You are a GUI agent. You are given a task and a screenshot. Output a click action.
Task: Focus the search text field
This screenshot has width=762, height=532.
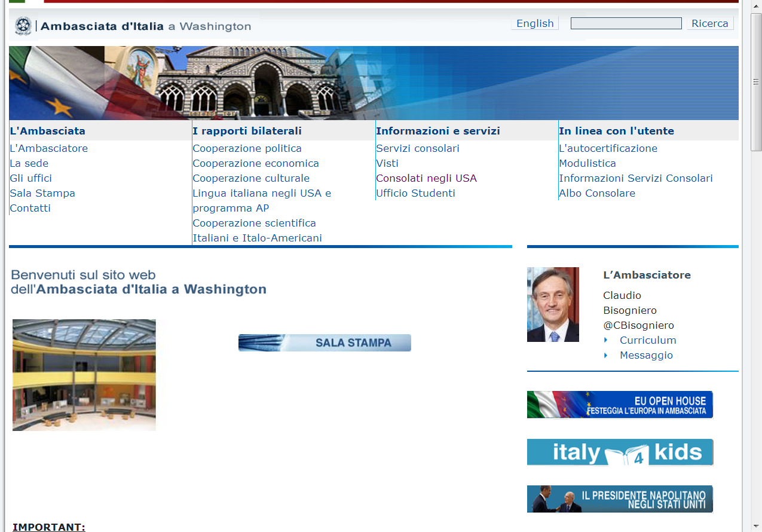(x=626, y=23)
